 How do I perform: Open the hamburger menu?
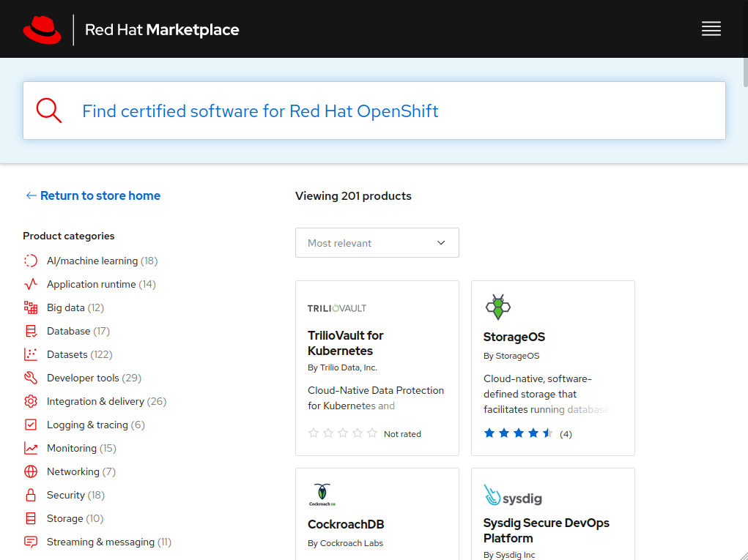(711, 29)
